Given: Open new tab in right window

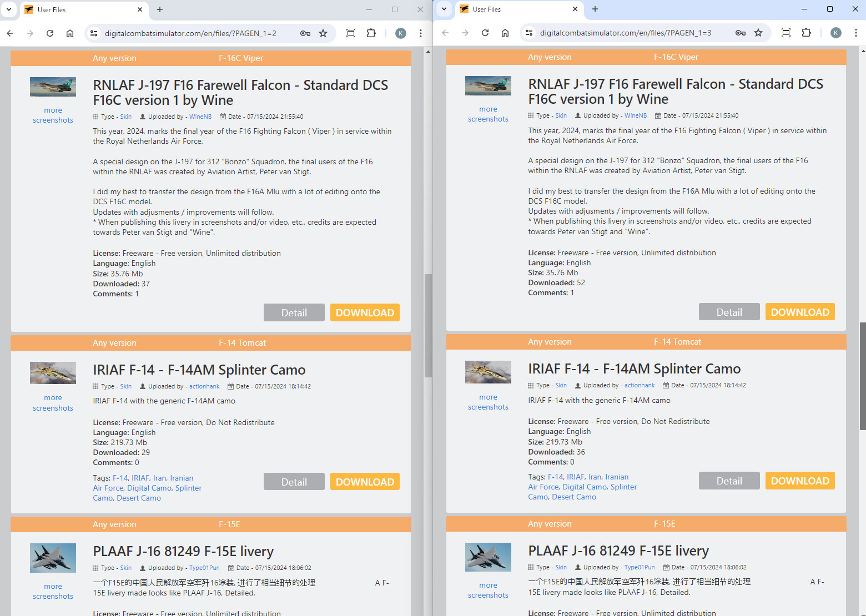Looking at the screenshot, I should coord(595,9).
